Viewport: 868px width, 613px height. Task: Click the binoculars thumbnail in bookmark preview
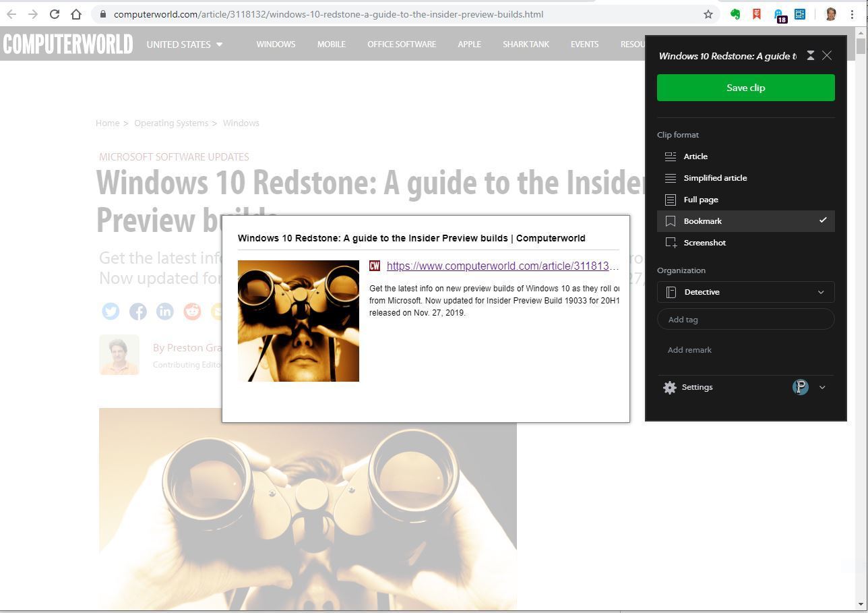pos(299,321)
